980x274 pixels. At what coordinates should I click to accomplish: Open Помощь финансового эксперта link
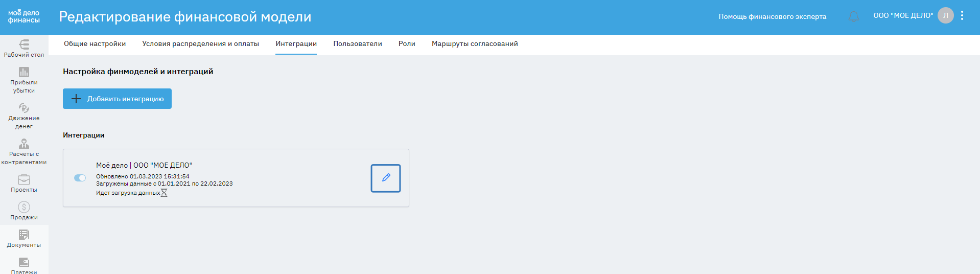772,16
